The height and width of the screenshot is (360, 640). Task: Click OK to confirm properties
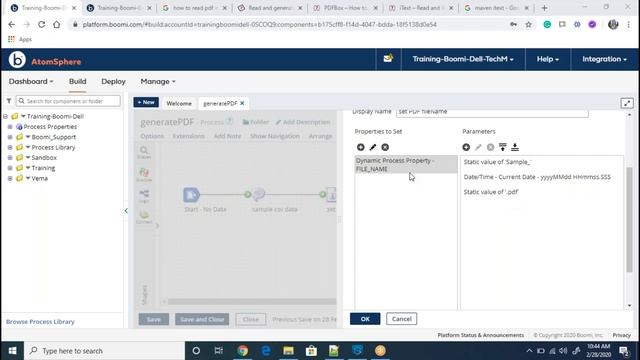tap(365, 319)
